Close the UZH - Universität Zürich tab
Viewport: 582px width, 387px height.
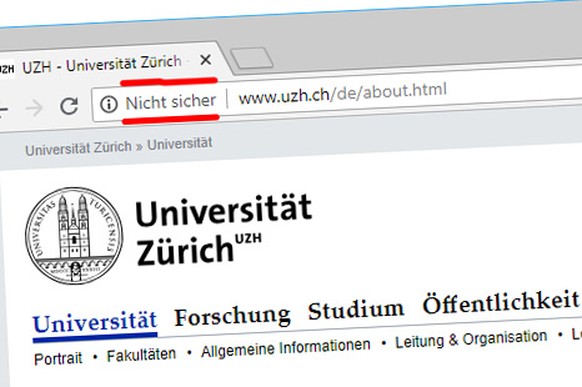(x=205, y=59)
